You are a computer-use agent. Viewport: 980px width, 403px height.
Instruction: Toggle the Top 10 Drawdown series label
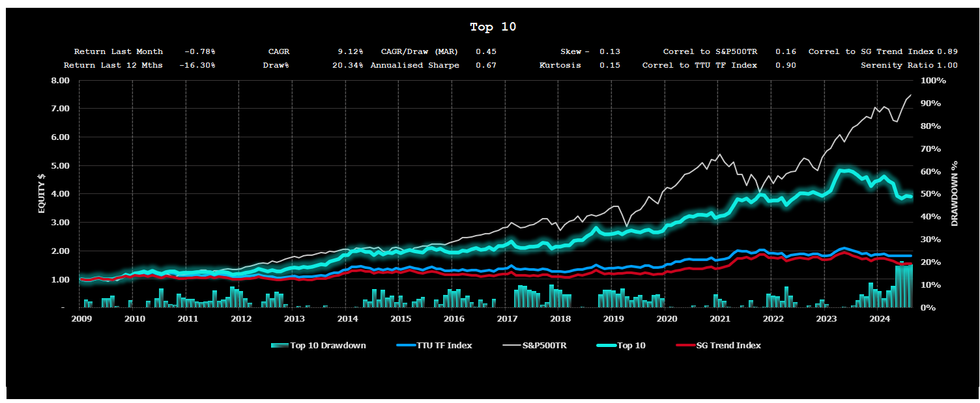[328, 346]
